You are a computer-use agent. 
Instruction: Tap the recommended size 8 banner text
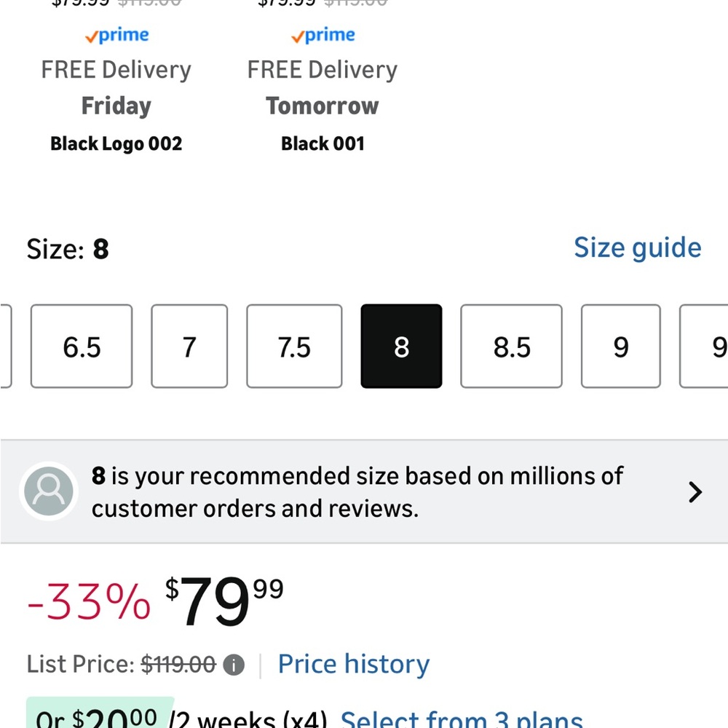[357, 492]
